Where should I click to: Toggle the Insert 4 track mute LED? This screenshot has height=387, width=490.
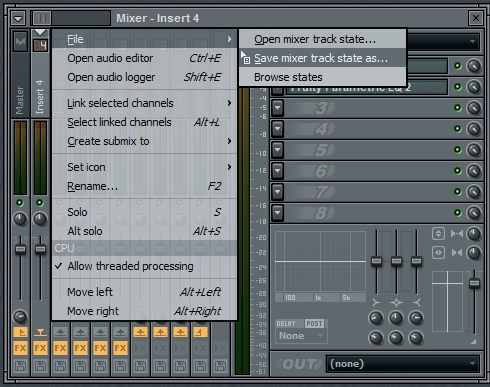pyautogui.click(x=40, y=203)
